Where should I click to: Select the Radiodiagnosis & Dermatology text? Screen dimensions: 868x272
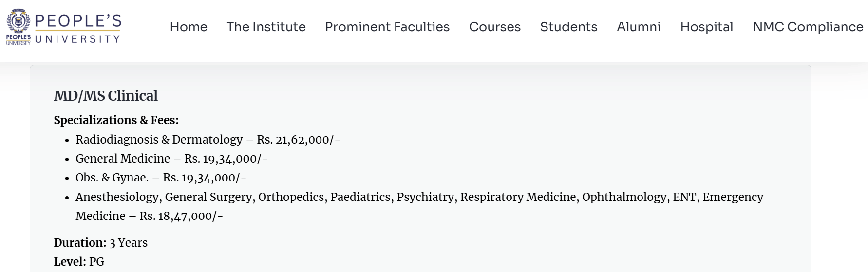pos(159,140)
